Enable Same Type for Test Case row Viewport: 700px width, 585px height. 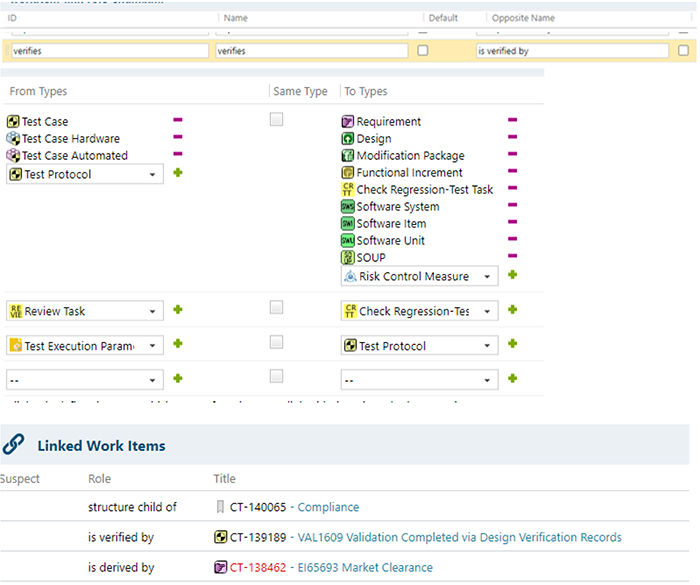(277, 120)
